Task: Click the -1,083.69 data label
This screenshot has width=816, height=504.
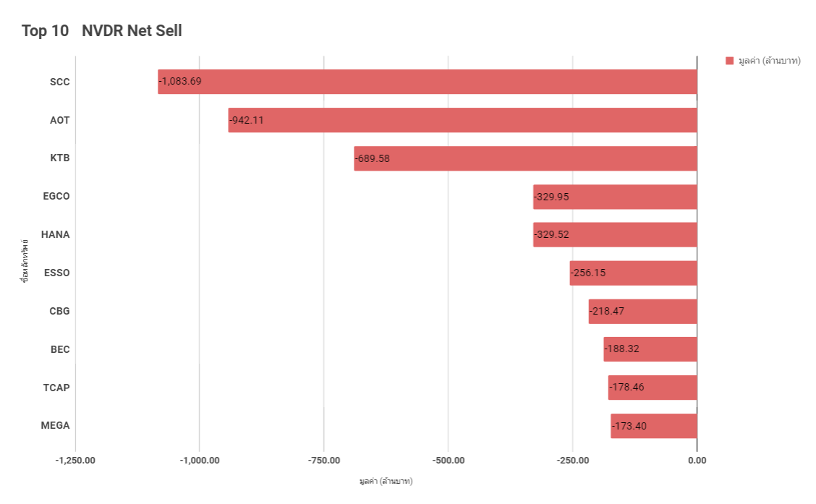Action: pos(180,82)
